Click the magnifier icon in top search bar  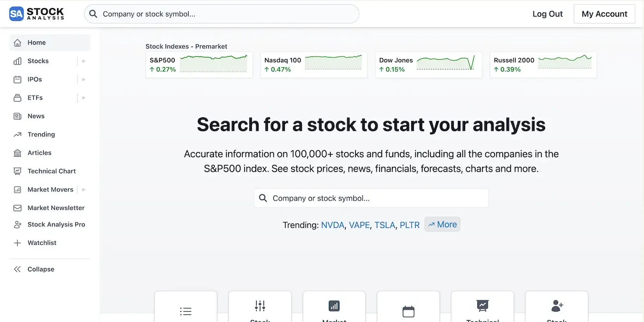click(x=93, y=14)
